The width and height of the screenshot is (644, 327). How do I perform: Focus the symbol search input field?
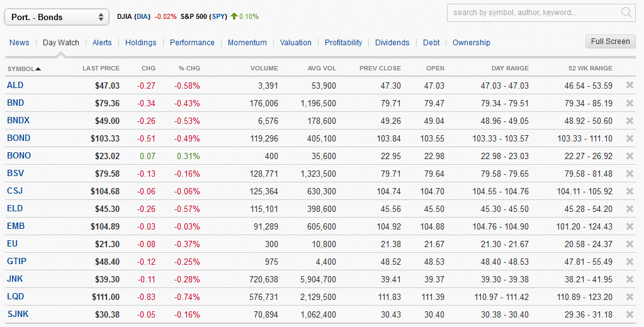(532, 13)
